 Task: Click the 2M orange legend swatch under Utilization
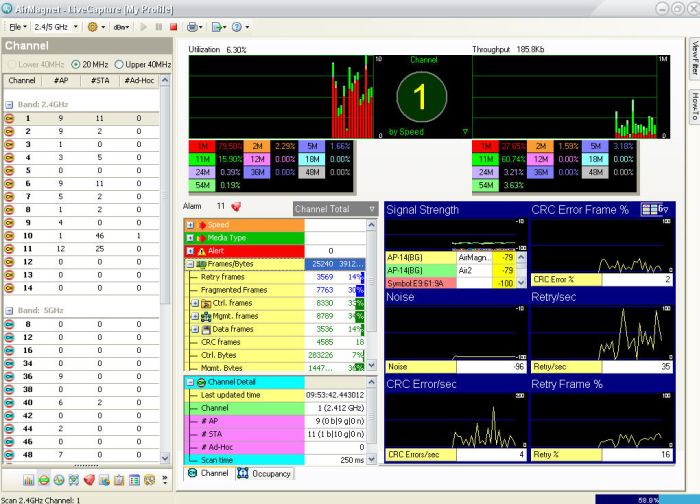(257, 146)
